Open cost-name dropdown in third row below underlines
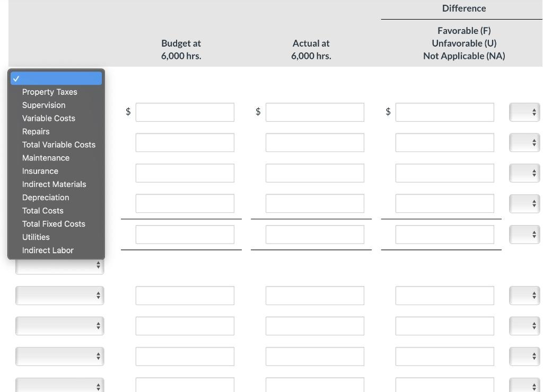This screenshot has width=543, height=392. pyautogui.click(x=59, y=357)
